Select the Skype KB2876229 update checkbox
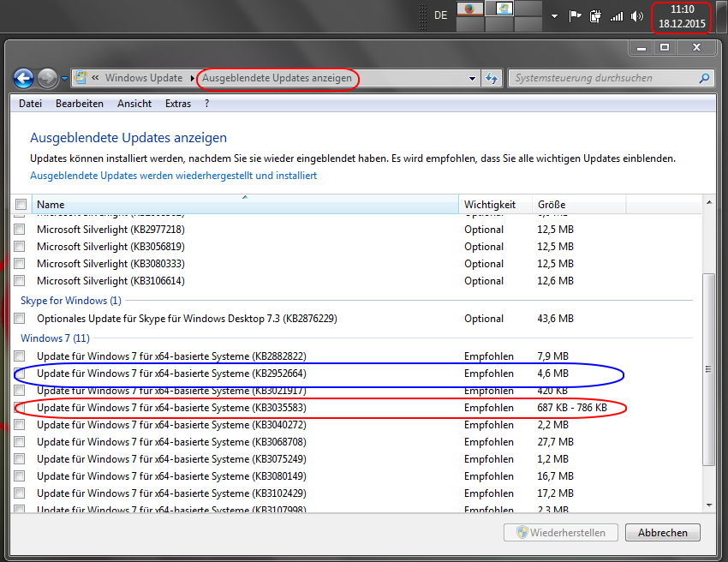 click(x=20, y=319)
